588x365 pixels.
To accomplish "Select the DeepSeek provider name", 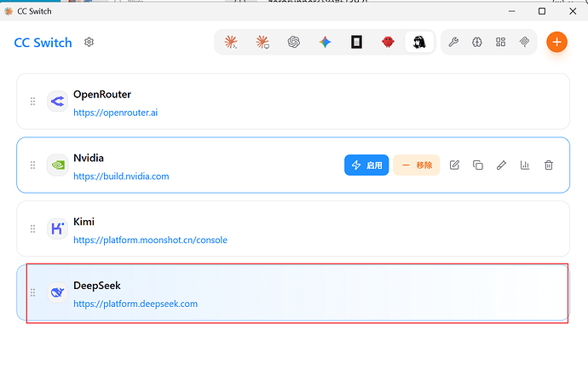I will [97, 286].
